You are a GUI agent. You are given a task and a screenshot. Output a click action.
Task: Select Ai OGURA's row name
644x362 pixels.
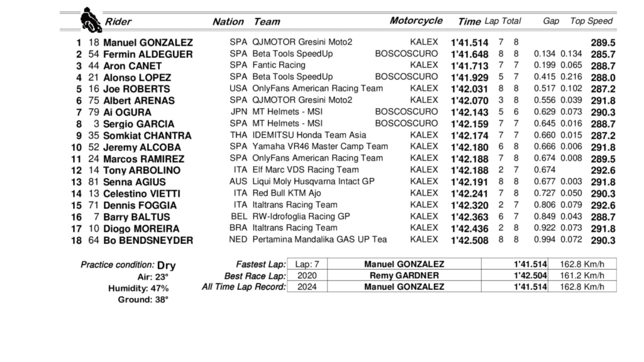tap(127, 112)
